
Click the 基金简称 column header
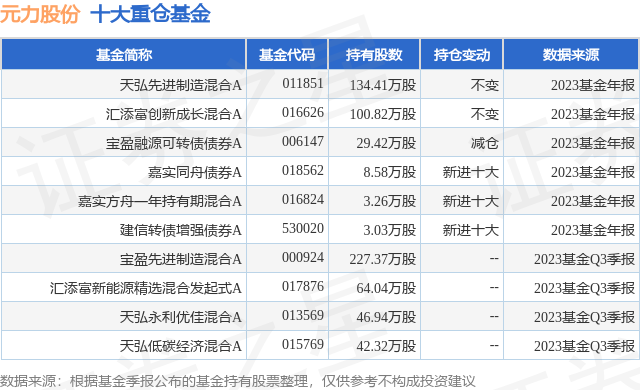(124, 55)
